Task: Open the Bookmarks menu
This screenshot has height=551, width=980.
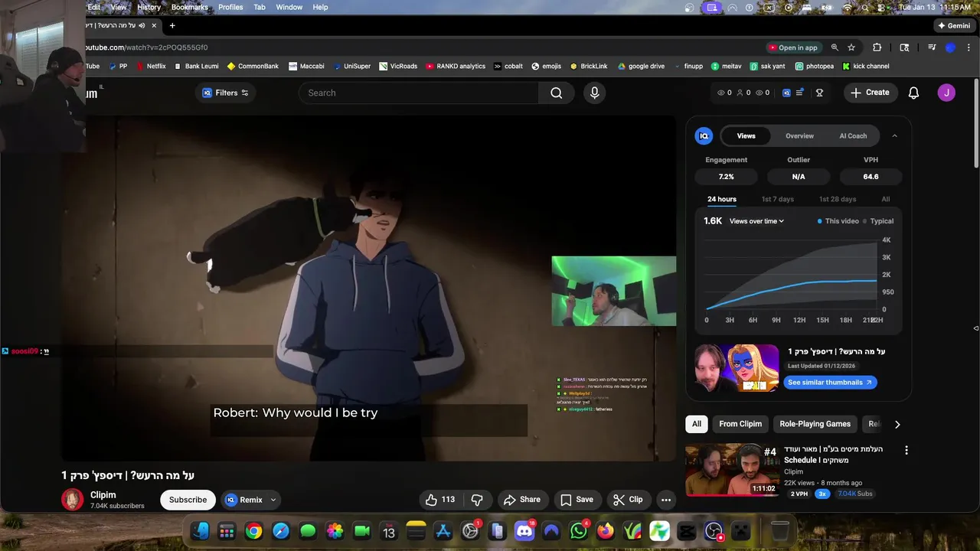Action: [x=190, y=7]
